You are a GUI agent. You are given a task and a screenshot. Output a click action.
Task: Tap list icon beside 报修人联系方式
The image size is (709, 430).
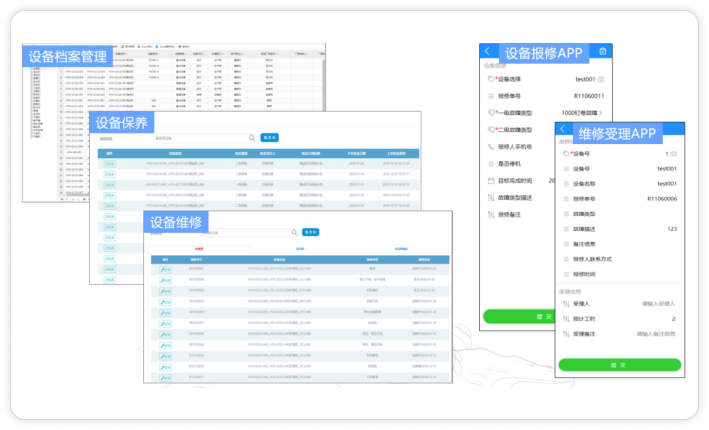click(x=566, y=259)
